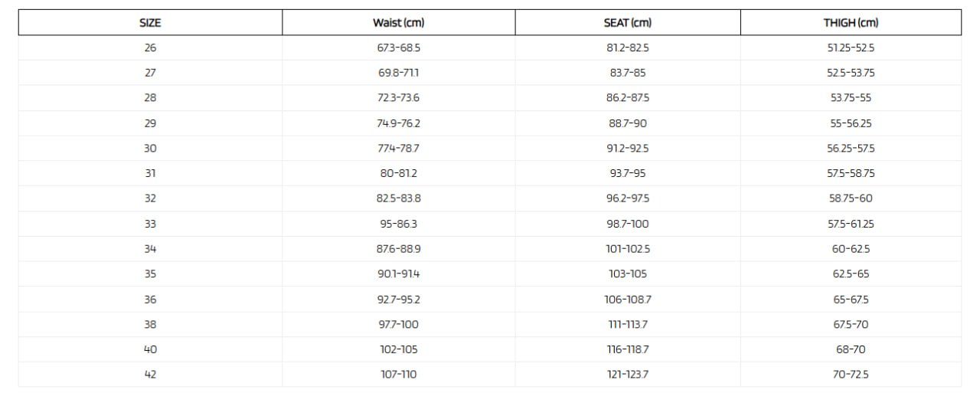Click waist value 69.8-71.1
The image size is (980, 403).
point(398,73)
